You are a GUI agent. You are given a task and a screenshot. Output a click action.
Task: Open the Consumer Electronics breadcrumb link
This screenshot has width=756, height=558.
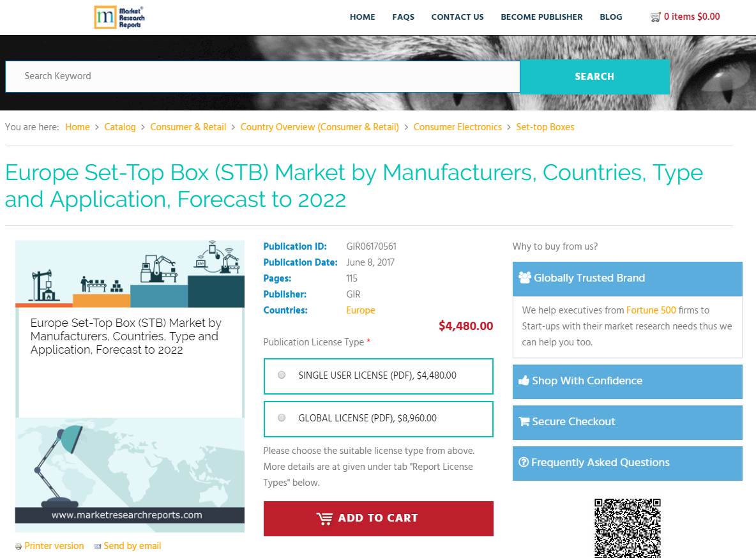point(458,127)
